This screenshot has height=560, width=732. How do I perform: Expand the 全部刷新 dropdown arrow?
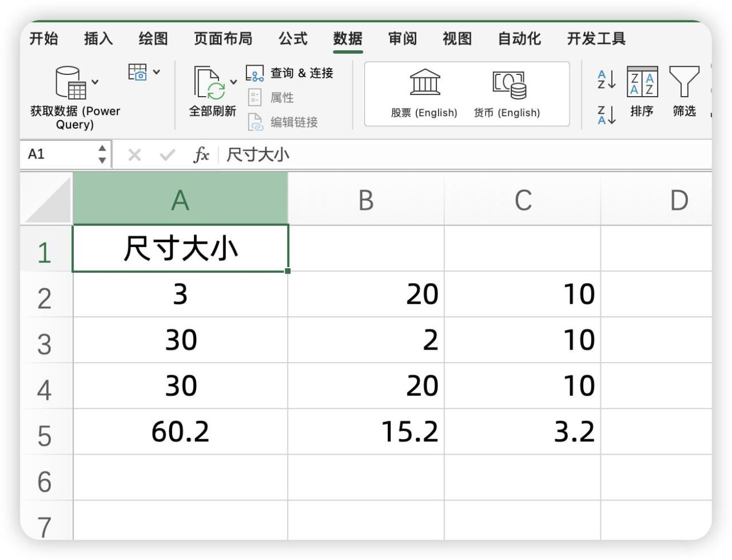[x=233, y=82]
